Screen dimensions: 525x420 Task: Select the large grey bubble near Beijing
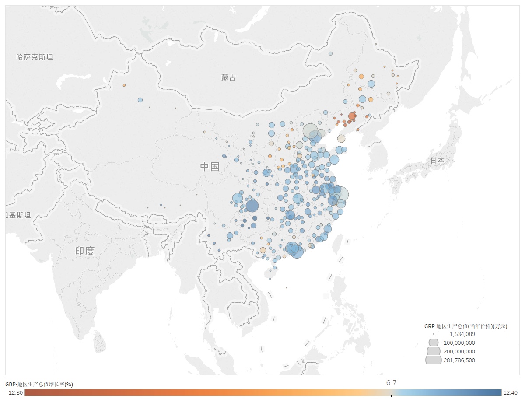310,131
